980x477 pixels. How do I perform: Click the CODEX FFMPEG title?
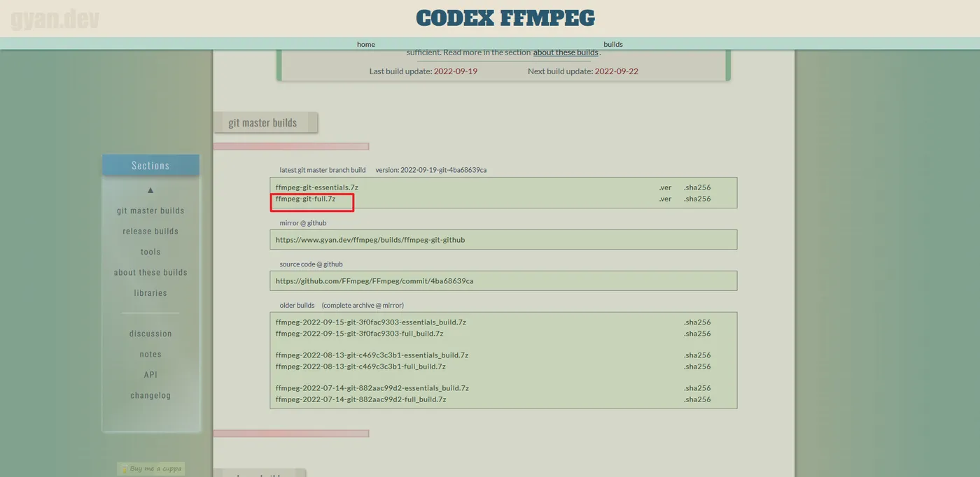[x=505, y=18]
